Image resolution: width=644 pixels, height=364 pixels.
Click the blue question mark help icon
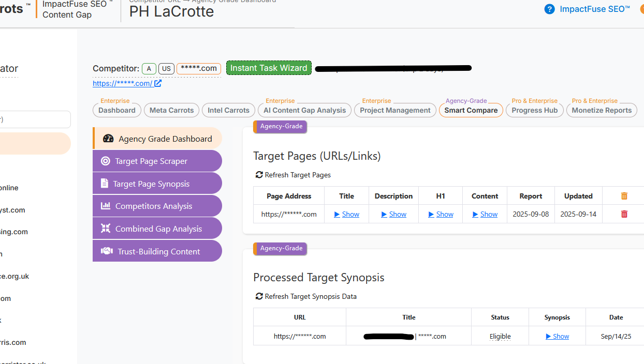(x=549, y=9)
